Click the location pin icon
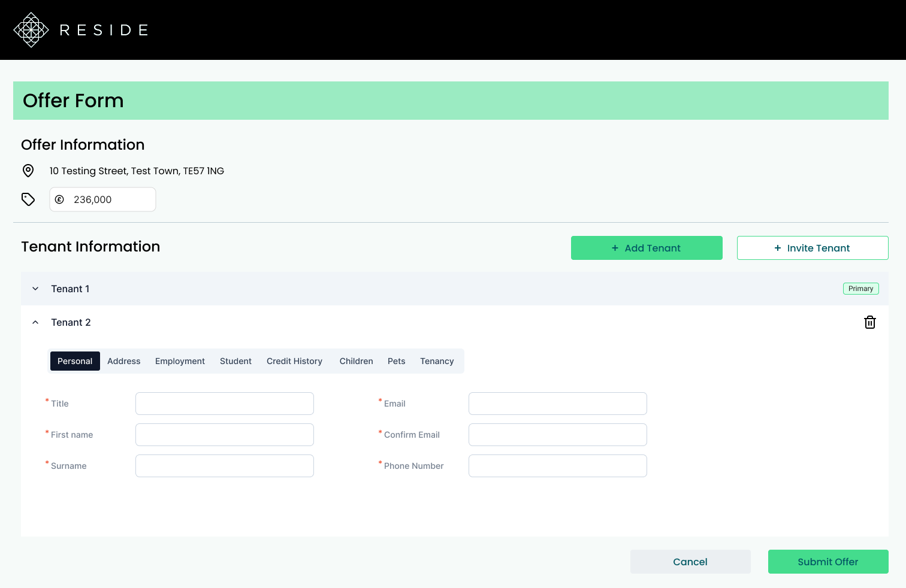This screenshot has width=906, height=588. coord(28,171)
